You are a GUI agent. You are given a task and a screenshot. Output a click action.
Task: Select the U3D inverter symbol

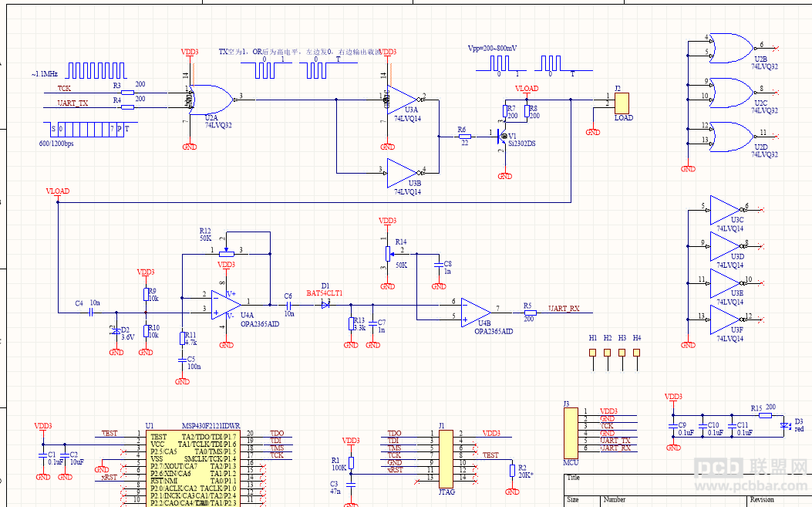coord(726,246)
